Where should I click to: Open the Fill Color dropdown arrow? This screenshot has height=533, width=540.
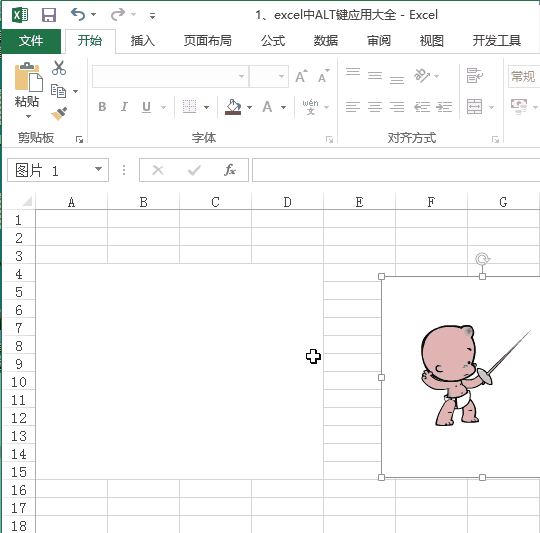click(249, 107)
